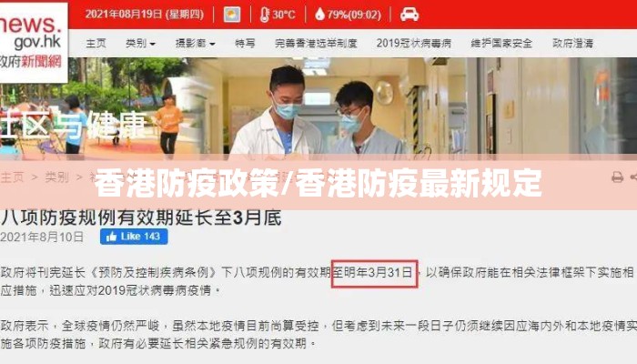Expand the 类别 dropdown menu
Screen dimensions: 637x364
140,43
